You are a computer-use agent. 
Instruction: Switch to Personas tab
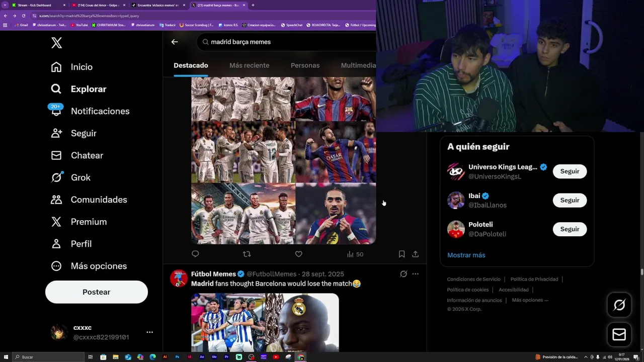click(x=305, y=65)
